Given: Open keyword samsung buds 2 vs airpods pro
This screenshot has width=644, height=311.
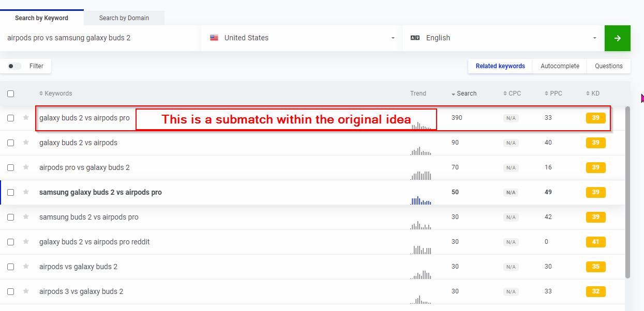Looking at the screenshot, I should coord(89,217).
